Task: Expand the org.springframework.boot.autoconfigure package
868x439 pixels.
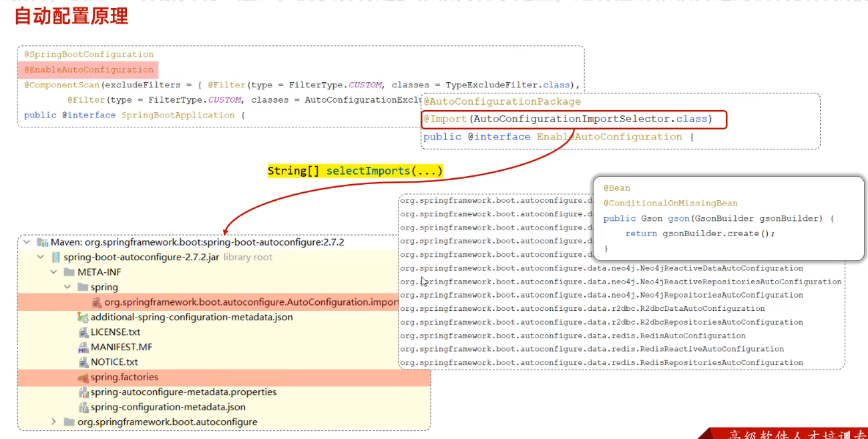Action: pyautogui.click(x=54, y=422)
